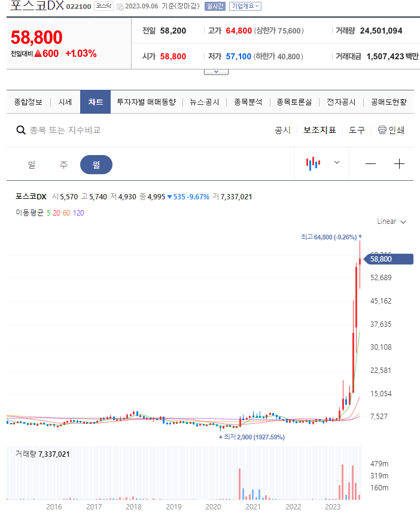Click the 58,800 current price marker on axis
Image resolution: width=420 pixels, height=525 pixels.
click(388, 259)
